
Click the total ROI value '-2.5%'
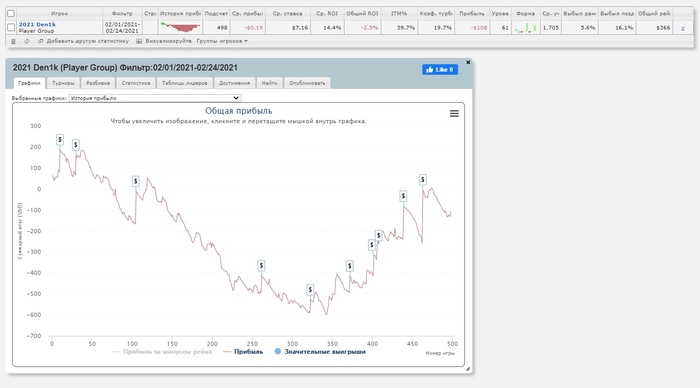pyautogui.click(x=369, y=28)
